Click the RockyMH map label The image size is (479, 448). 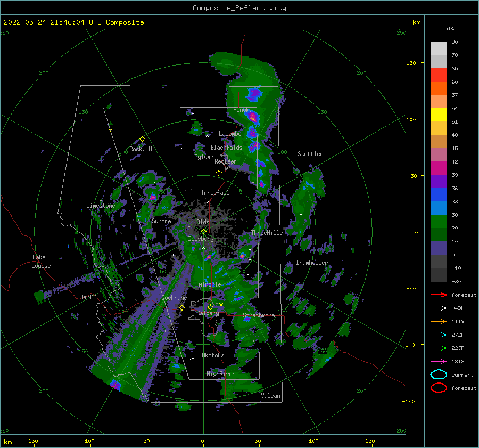click(141, 149)
